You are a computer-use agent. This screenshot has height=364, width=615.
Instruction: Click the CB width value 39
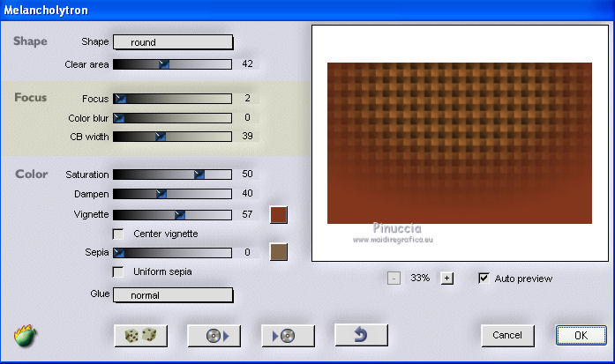247,136
